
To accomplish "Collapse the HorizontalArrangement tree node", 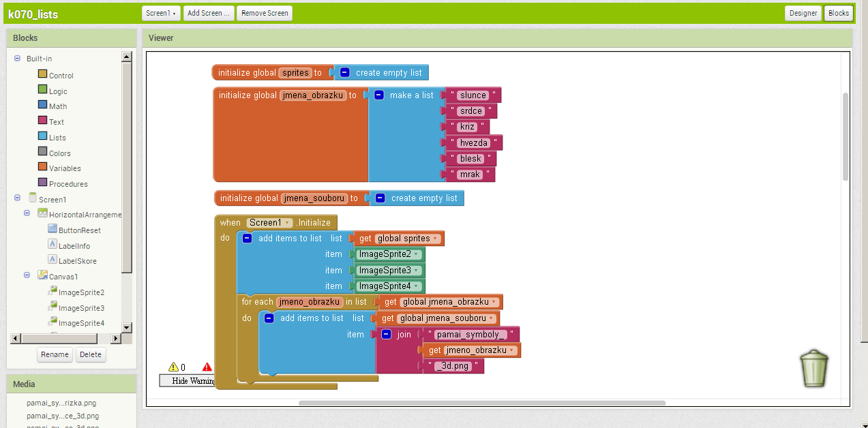I will coord(27,213).
